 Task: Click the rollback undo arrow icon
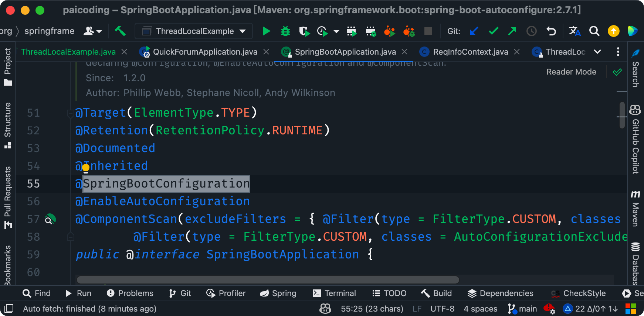(551, 31)
